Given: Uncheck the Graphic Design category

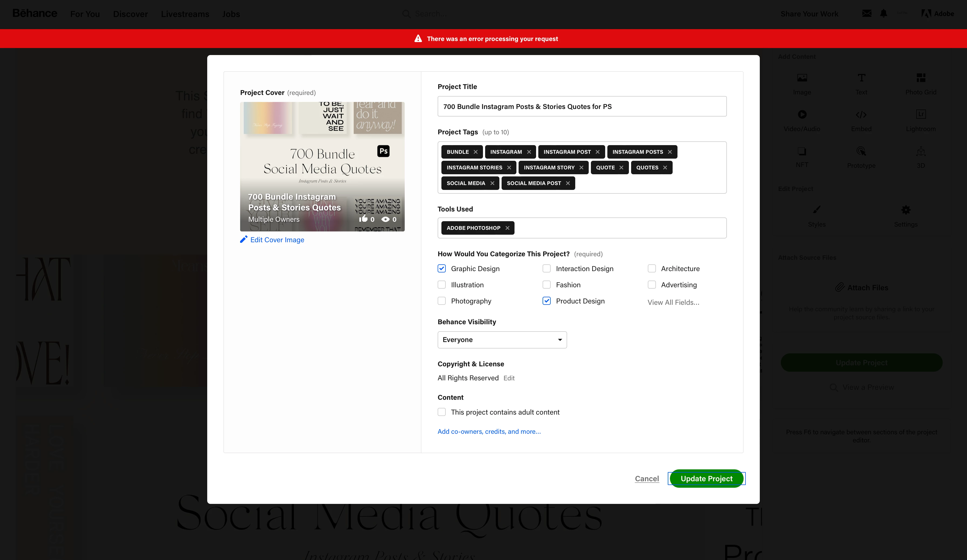Looking at the screenshot, I should (x=442, y=268).
